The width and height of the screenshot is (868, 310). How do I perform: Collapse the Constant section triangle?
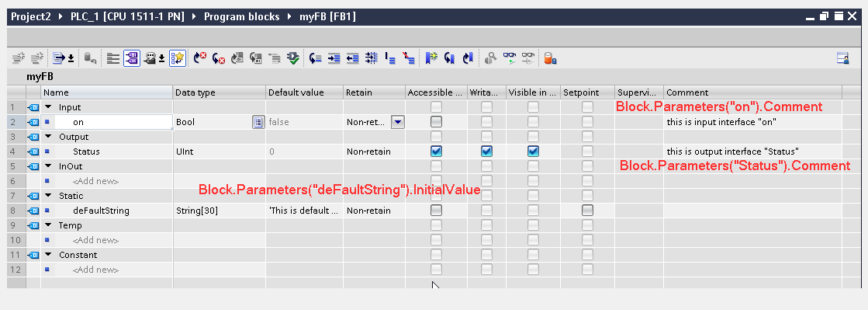[x=47, y=255]
